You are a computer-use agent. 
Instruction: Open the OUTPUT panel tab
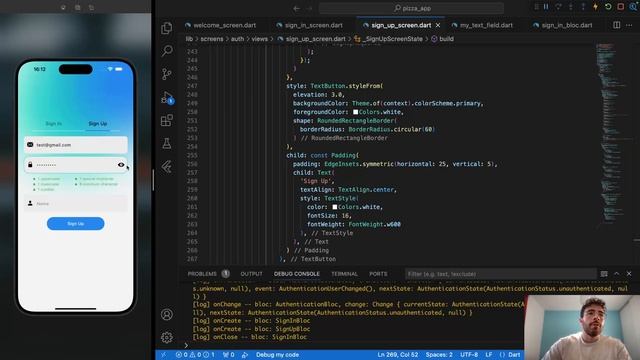coord(251,274)
